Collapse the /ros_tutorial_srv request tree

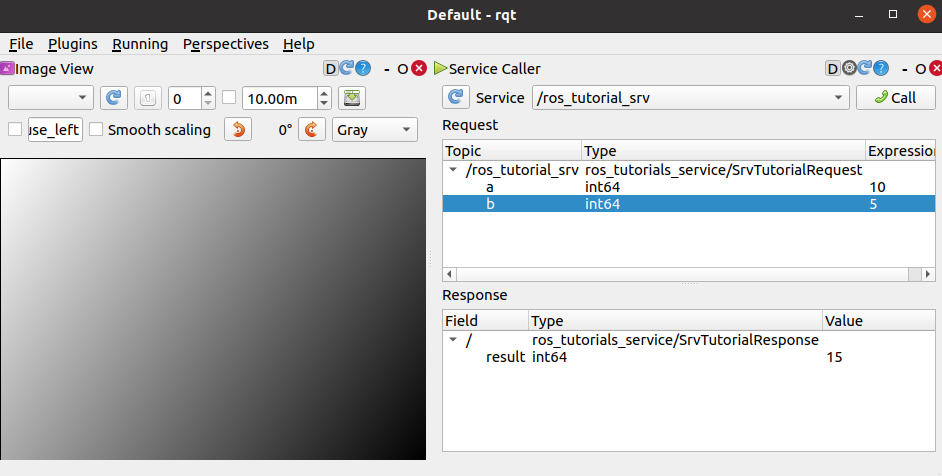coord(454,170)
